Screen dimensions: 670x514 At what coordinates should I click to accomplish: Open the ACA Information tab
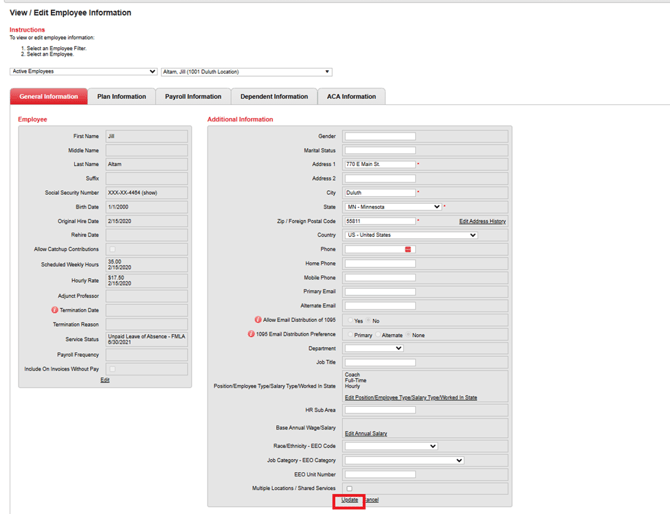click(351, 97)
